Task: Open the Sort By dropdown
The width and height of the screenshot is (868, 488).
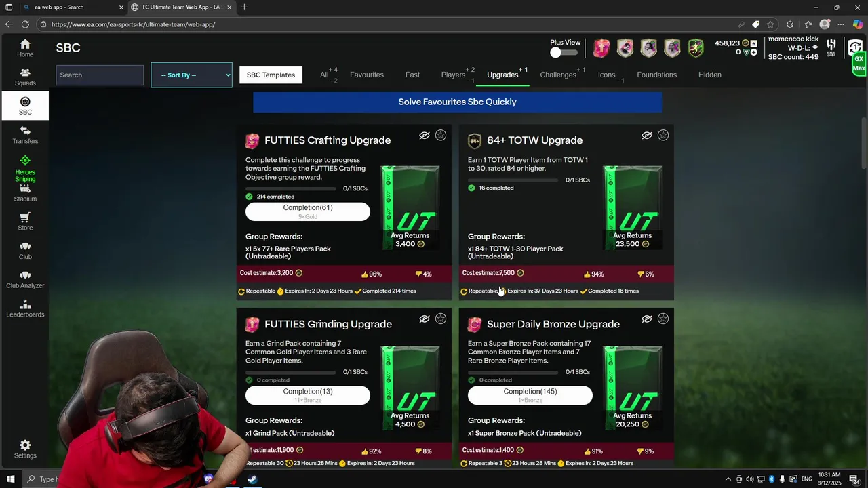Action: click(x=191, y=75)
